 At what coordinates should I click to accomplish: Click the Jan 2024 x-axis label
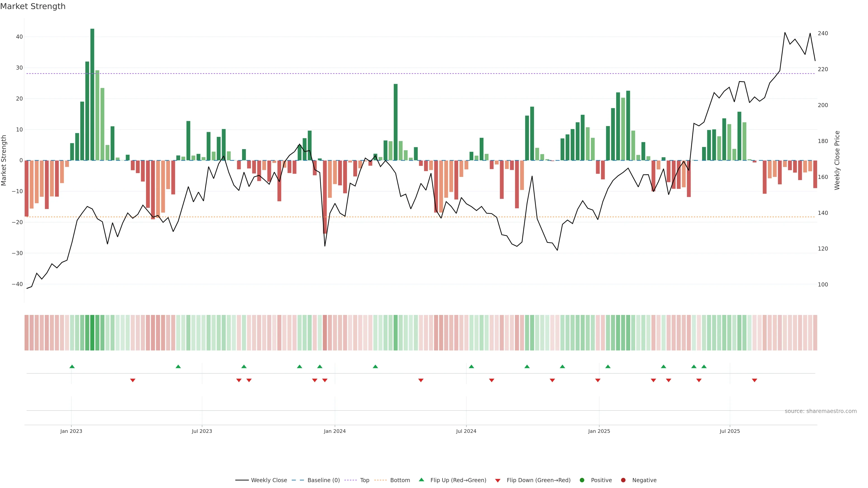point(335,431)
